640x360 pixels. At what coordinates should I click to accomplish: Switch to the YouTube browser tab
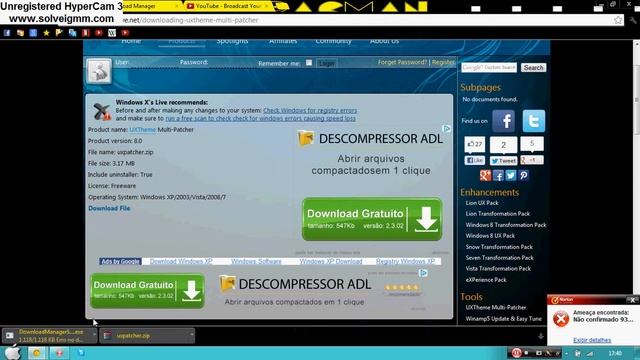[228, 6]
